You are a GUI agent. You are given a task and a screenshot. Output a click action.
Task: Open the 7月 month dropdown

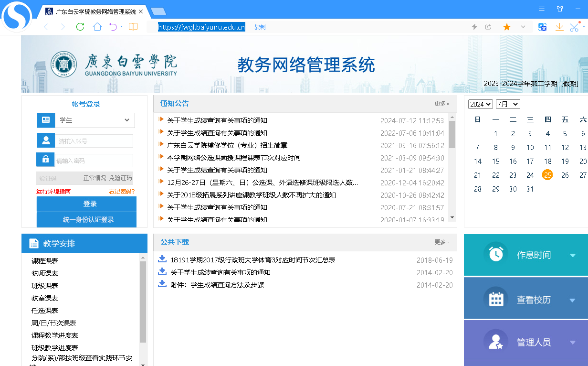(x=508, y=104)
